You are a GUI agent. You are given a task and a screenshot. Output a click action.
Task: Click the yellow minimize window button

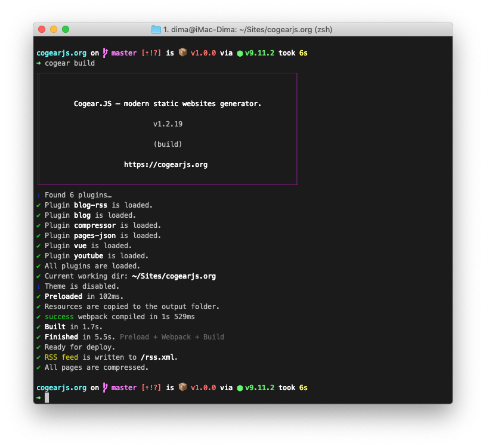(x=54, y=29)
